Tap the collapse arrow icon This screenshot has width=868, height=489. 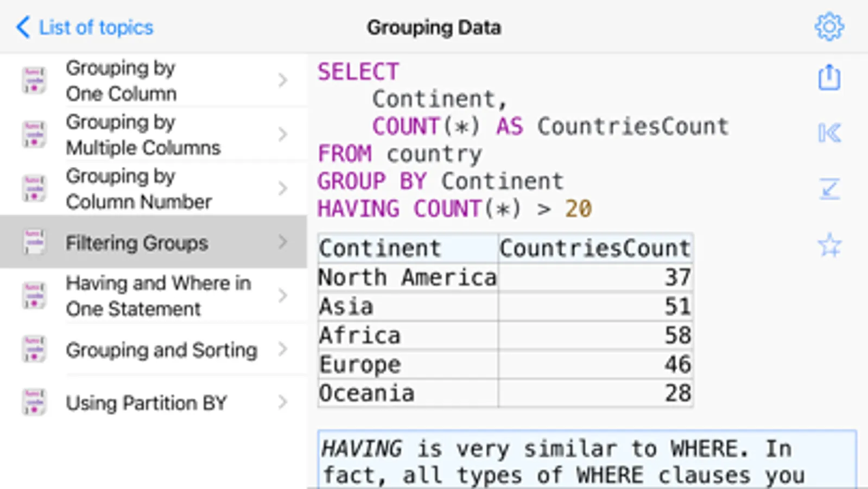click(829, 189)
